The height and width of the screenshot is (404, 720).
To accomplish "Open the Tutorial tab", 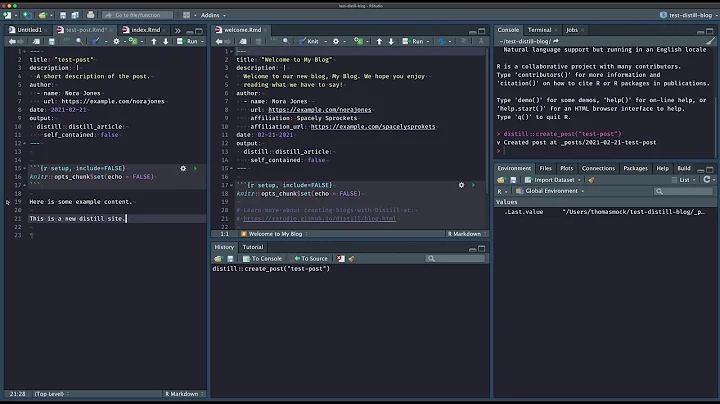I will coord(253,247).
